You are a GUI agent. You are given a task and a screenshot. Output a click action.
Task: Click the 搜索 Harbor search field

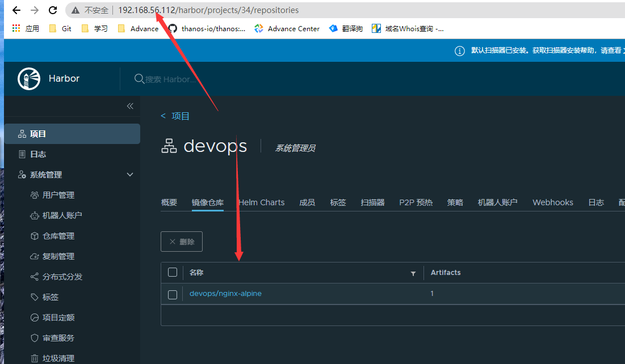171,79
